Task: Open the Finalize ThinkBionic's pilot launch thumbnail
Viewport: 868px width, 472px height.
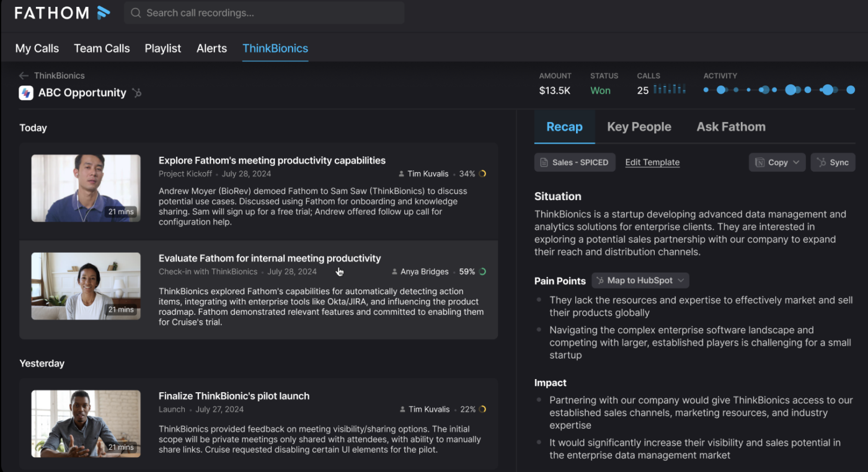Action: point(86,424)
